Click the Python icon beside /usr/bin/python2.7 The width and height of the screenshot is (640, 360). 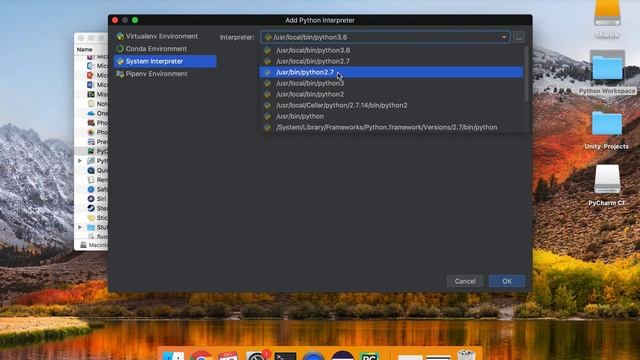tap(267, 72)
